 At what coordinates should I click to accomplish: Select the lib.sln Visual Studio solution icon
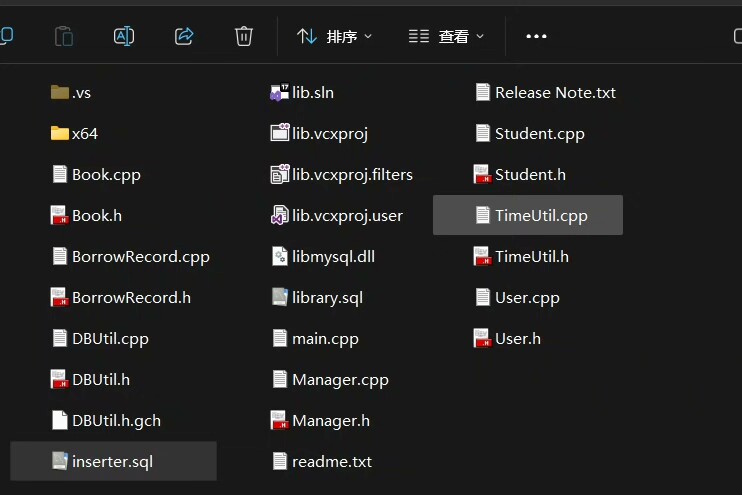[x=279, y=92]
